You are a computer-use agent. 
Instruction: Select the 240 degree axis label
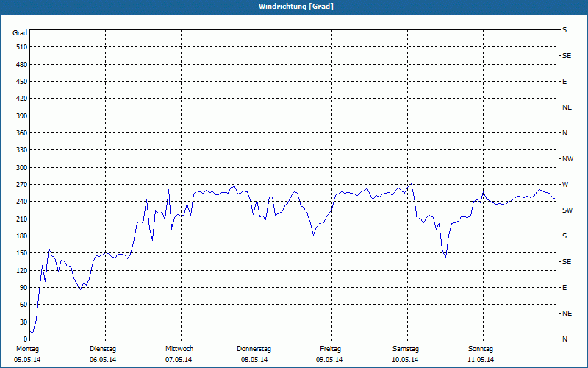(x=22, y=202)
